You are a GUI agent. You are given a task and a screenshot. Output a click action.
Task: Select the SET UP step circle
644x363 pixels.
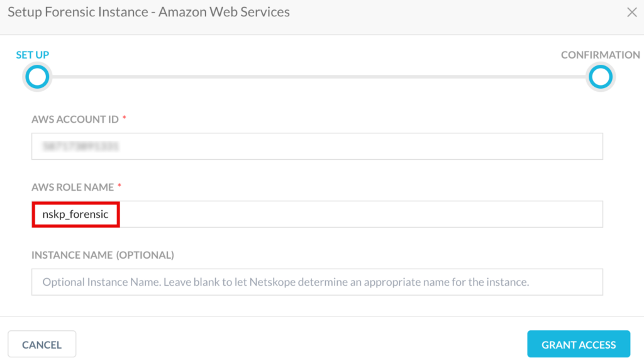[x=37, y=77]
